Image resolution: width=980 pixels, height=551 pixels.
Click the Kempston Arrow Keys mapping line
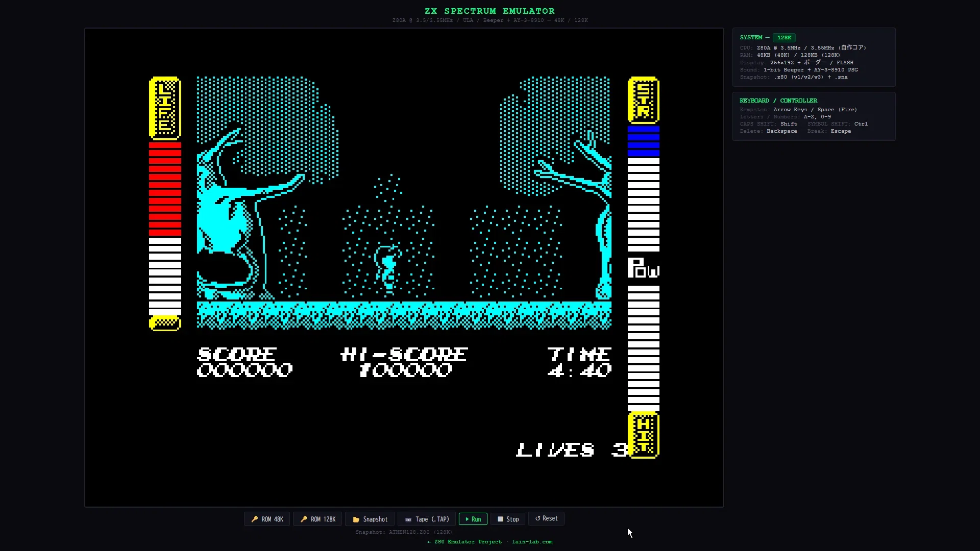[798, 110]
